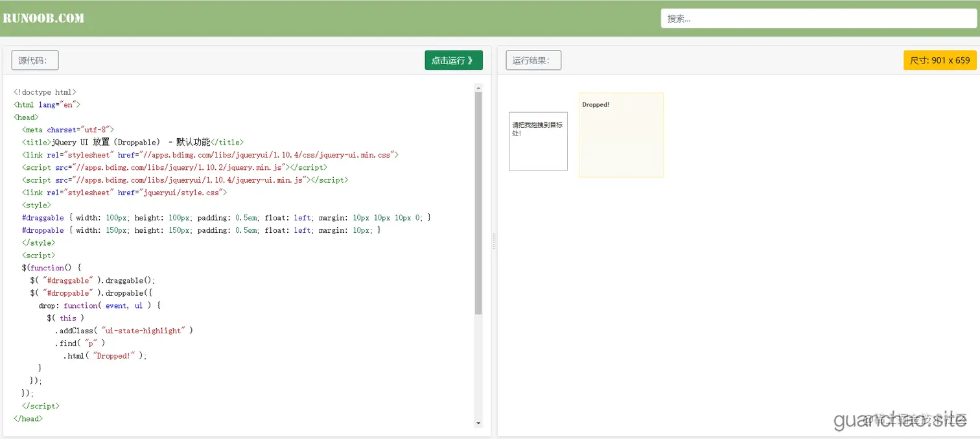Click the opening <style> tag line
980x439 pixels.
tap(36, 205)
